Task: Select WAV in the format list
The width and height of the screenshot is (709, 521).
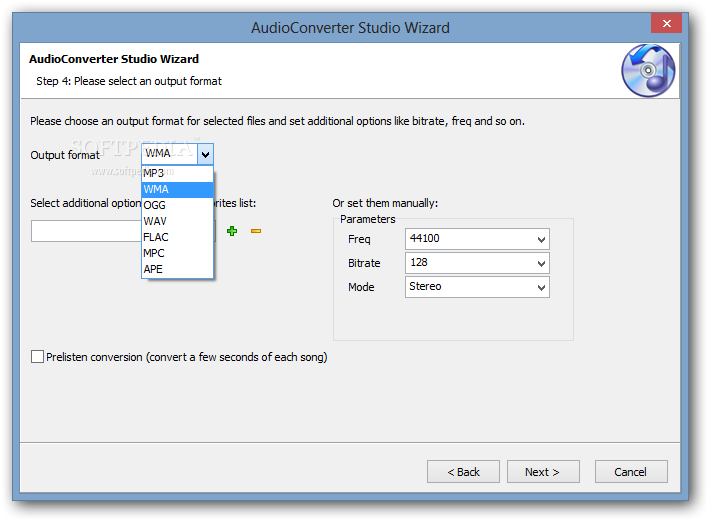Action: coord(177,221)
